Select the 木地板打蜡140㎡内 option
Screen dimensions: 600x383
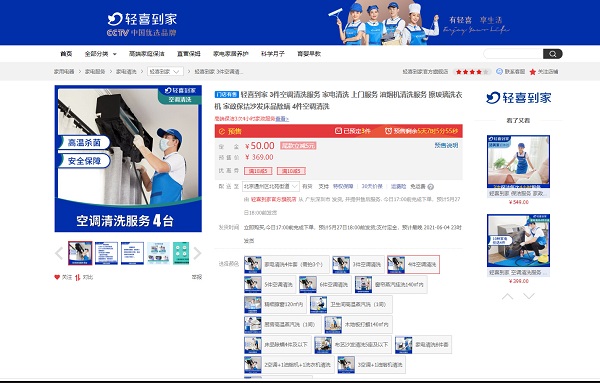[358, 324]
